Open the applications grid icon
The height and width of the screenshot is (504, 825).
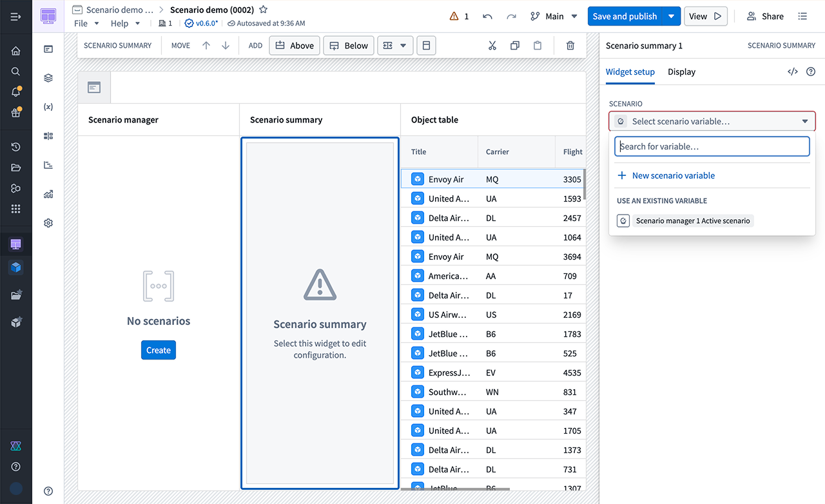16,209
